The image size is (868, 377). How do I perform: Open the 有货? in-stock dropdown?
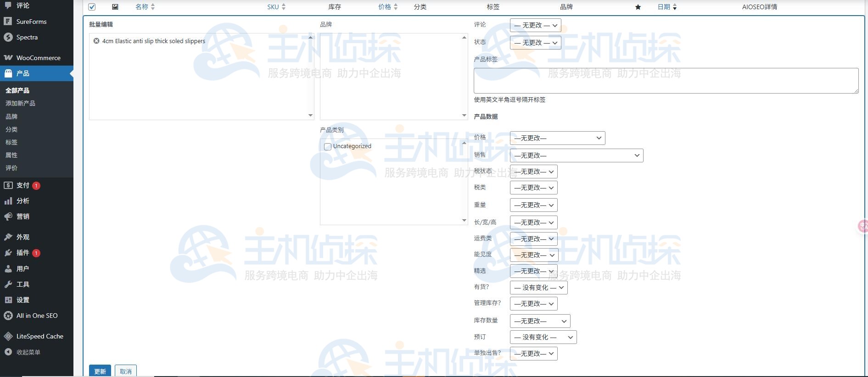[539, 288]
